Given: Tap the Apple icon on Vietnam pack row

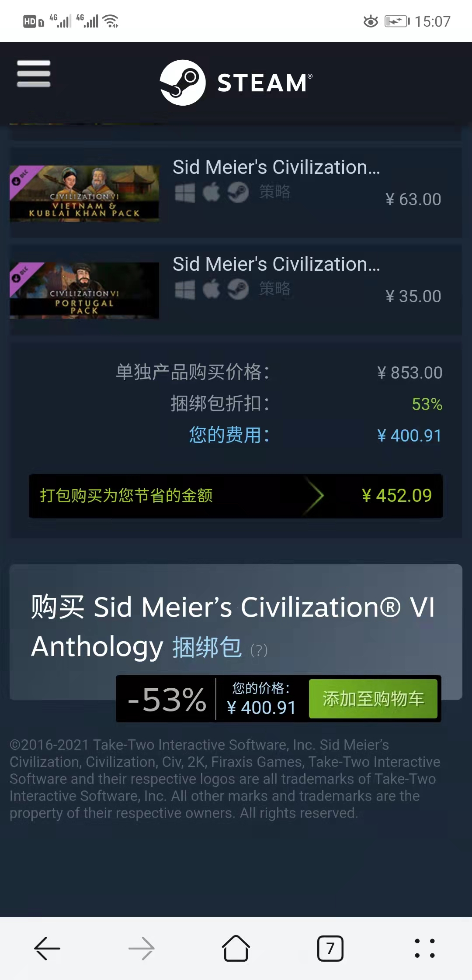Looking at the screenshot, I should click(212, 192).
